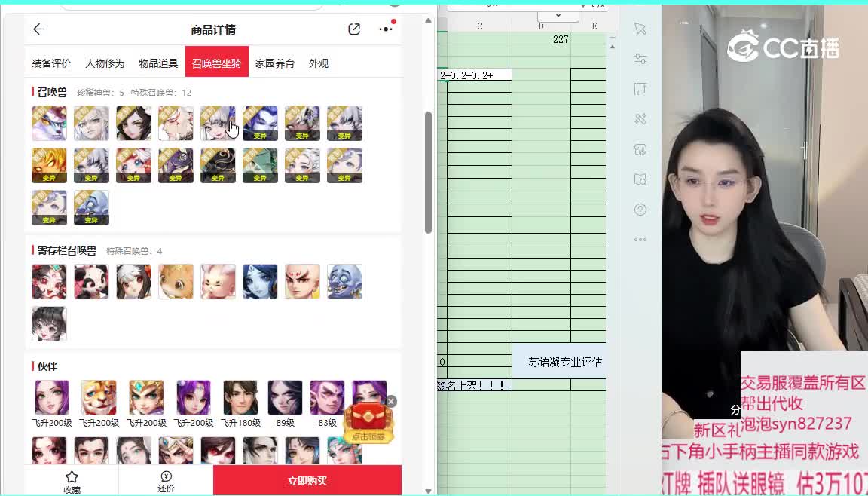Click scroll down arrow of product page
Image resolution: width=868 pixels, height=496 pixels.
click(x=428, y=491)
